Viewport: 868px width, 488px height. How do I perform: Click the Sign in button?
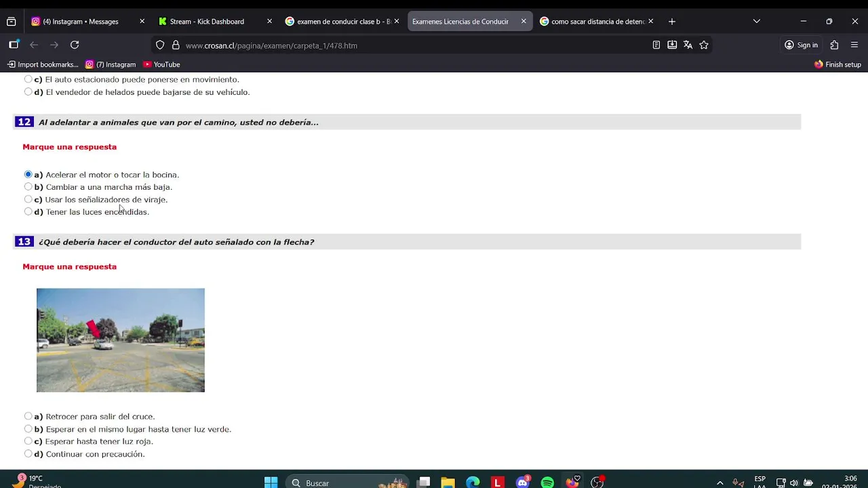801,45
